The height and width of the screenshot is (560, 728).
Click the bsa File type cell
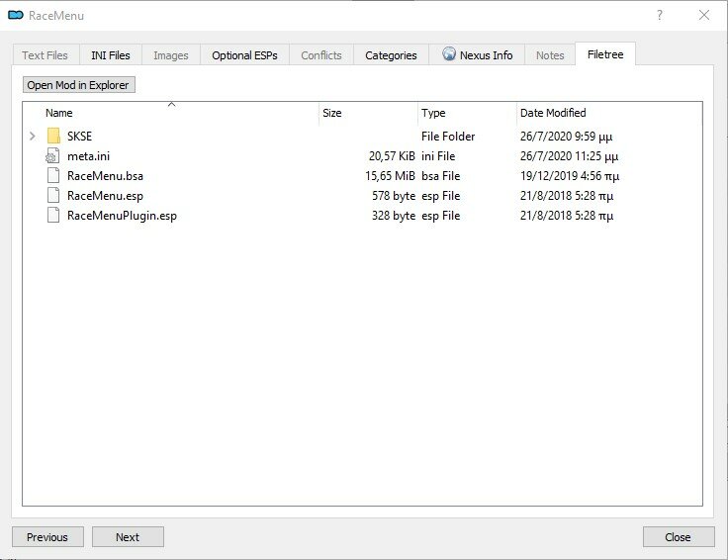coord(440,176)
